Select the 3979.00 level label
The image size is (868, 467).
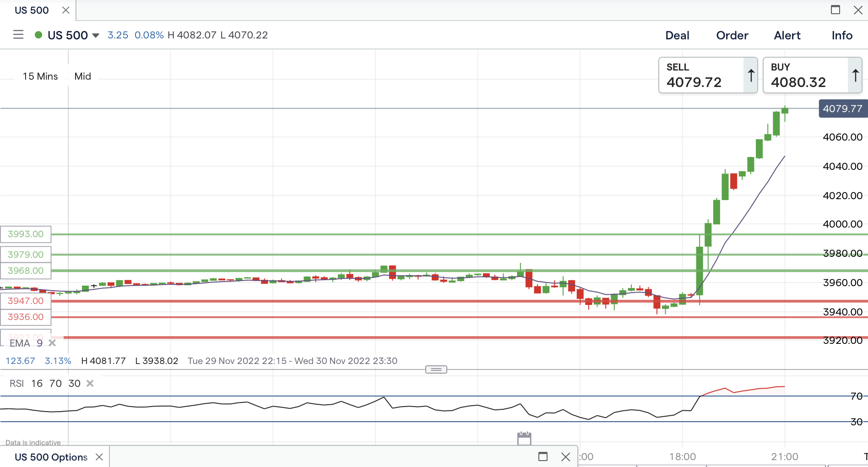pos(26,255)
